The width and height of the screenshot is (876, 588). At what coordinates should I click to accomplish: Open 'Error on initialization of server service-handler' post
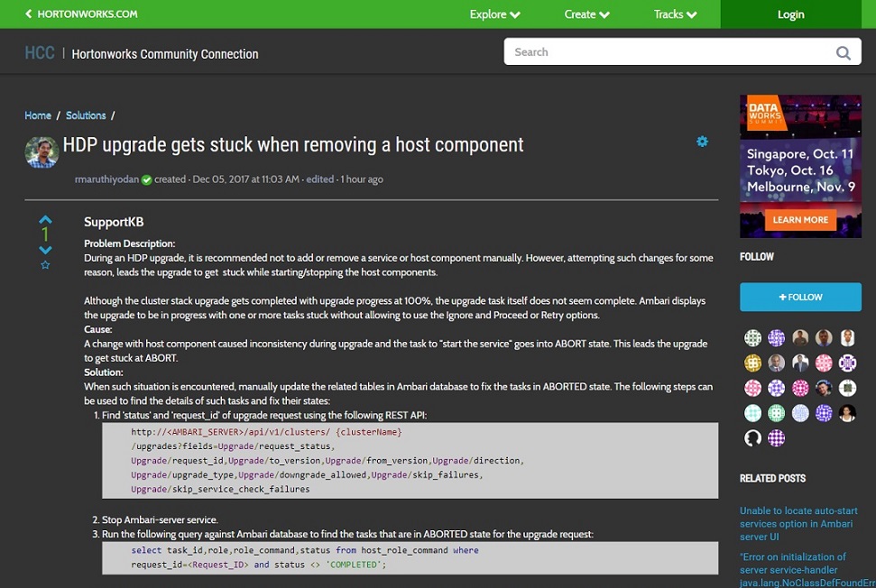[807, 570]
